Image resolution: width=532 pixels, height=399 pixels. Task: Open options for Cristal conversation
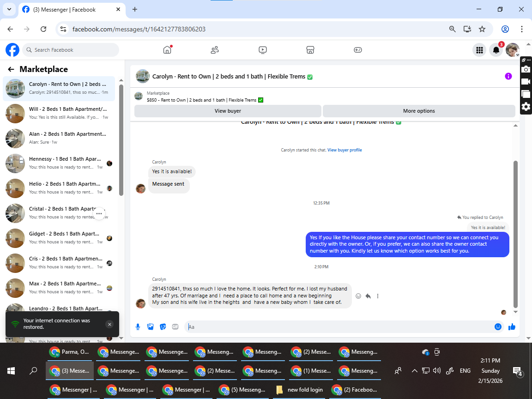coord(99,213)
